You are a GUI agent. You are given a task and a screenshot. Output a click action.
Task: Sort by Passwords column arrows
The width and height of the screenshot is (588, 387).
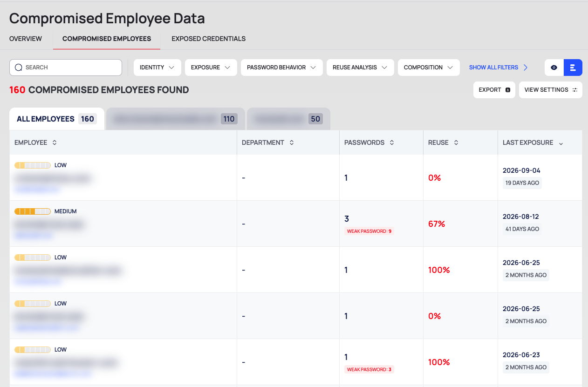pos(392,143)
